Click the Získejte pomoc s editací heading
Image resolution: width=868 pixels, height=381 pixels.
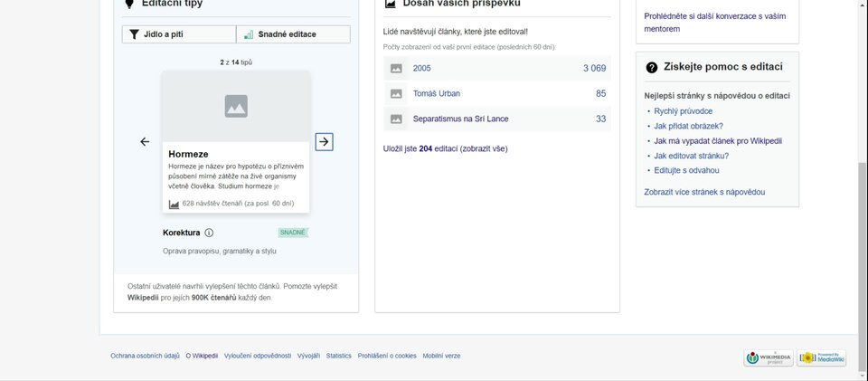coord(723,67)
